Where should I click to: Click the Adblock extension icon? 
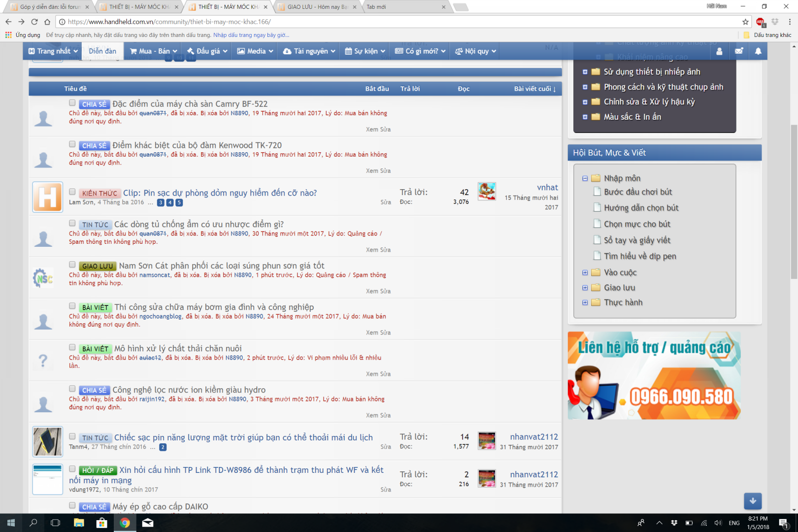tap(761, 22)
